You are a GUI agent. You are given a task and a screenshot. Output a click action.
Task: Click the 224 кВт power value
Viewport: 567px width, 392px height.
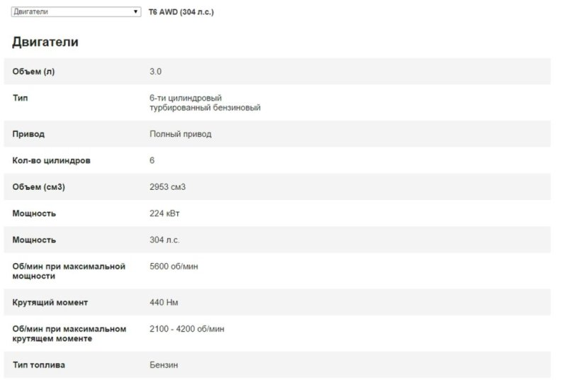tap(165, 213)
